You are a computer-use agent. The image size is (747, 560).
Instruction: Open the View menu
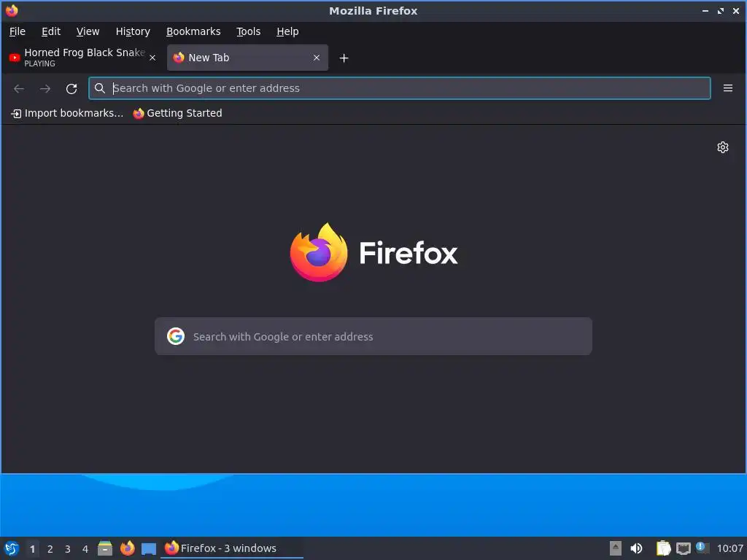point(88,31)
